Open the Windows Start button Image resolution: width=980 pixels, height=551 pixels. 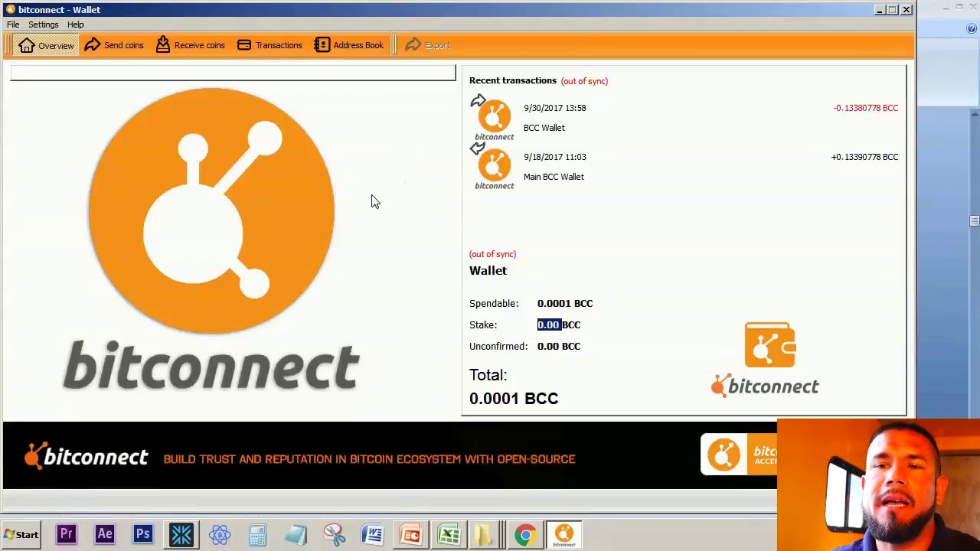[x=21, y=535]
